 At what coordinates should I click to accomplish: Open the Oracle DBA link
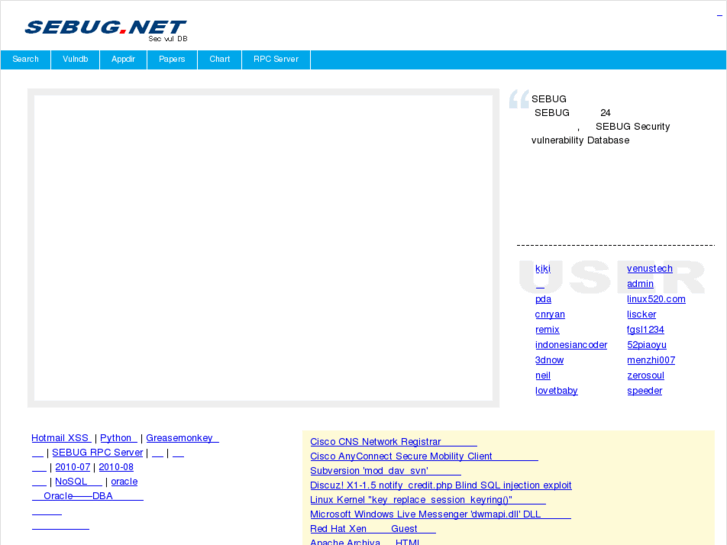88,496
